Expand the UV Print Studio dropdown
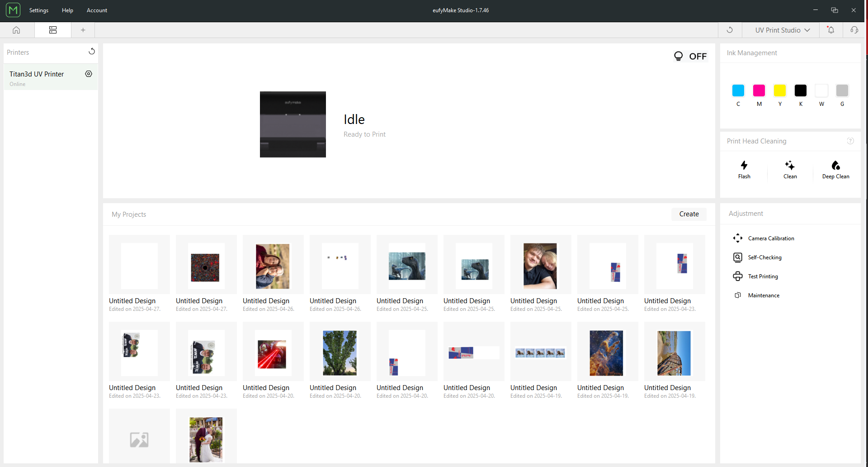868x467 pixels. pyautogui.click(x=782, y=30)
